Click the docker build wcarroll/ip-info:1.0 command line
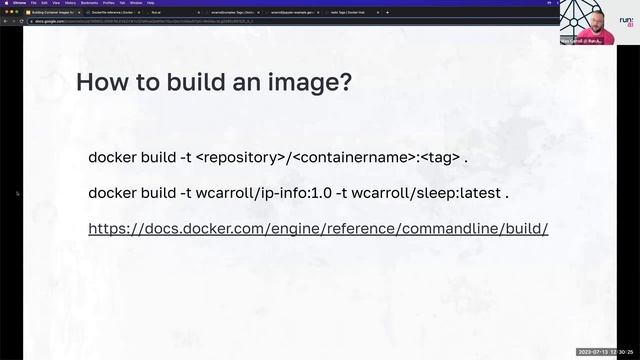This screenshot has width=640, height=360. pos(298,193)
